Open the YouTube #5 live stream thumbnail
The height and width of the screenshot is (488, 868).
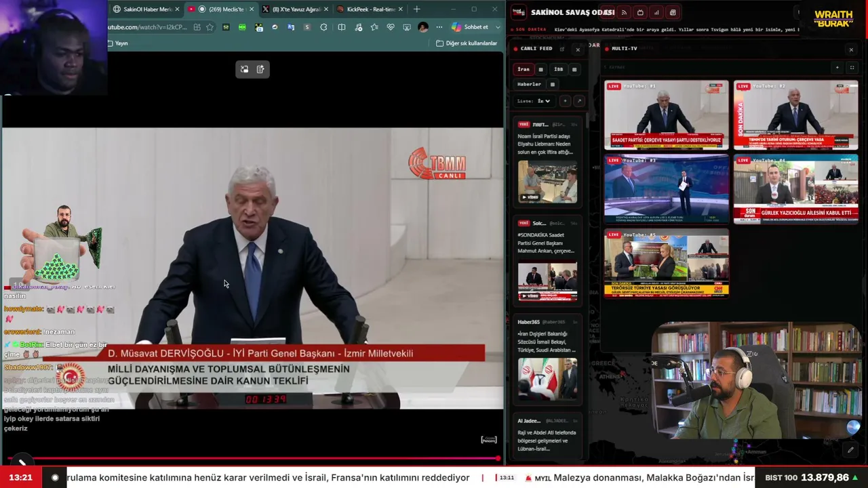pos(667,264)
